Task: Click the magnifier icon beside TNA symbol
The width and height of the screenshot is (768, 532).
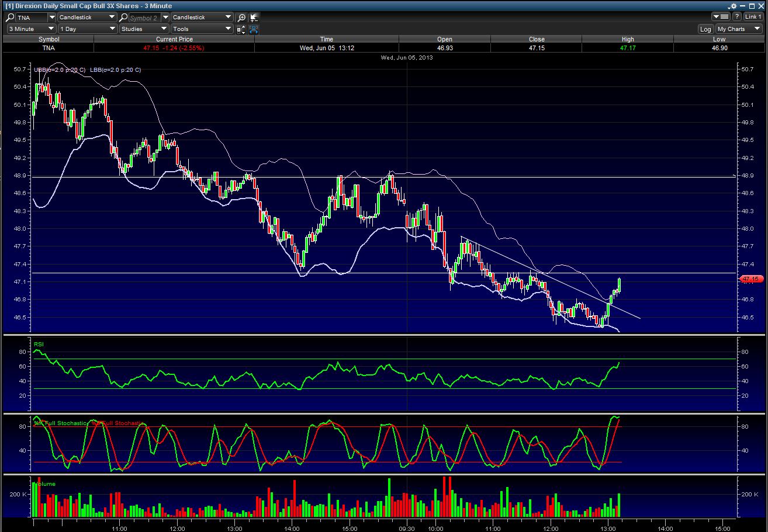Action: pos(10,18)
